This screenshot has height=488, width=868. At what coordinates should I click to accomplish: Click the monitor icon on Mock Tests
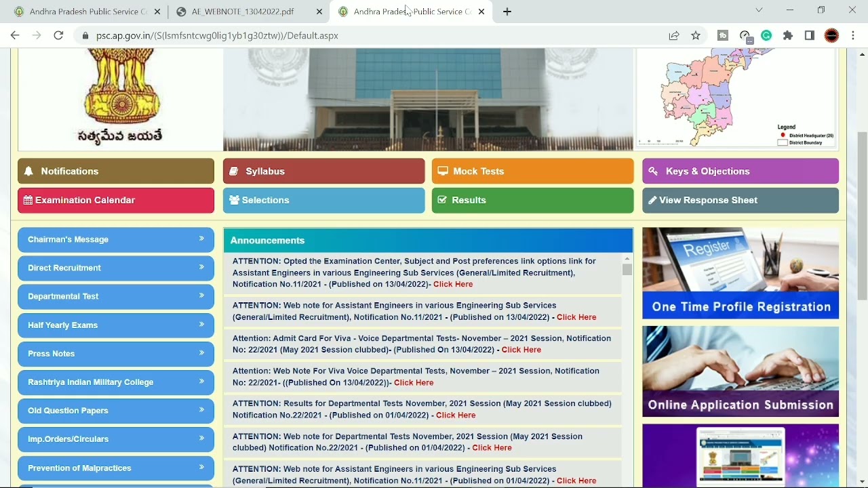(x=443, y=171)
